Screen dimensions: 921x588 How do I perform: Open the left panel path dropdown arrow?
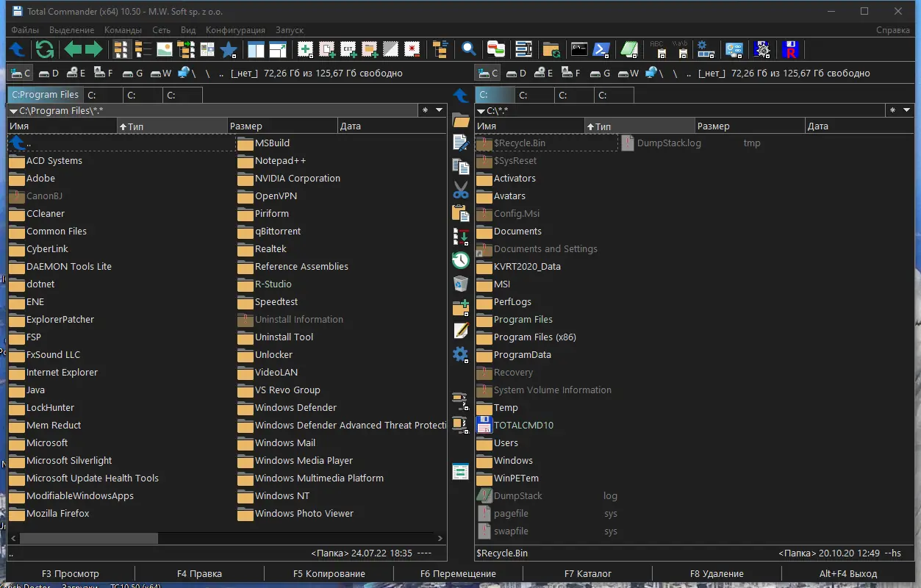13,111
